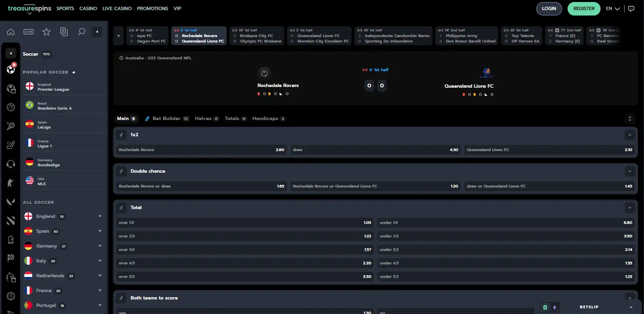Viewport: 644px width, 314px height.
Task: Click the LOGIN button
Action: coord(549,9)
